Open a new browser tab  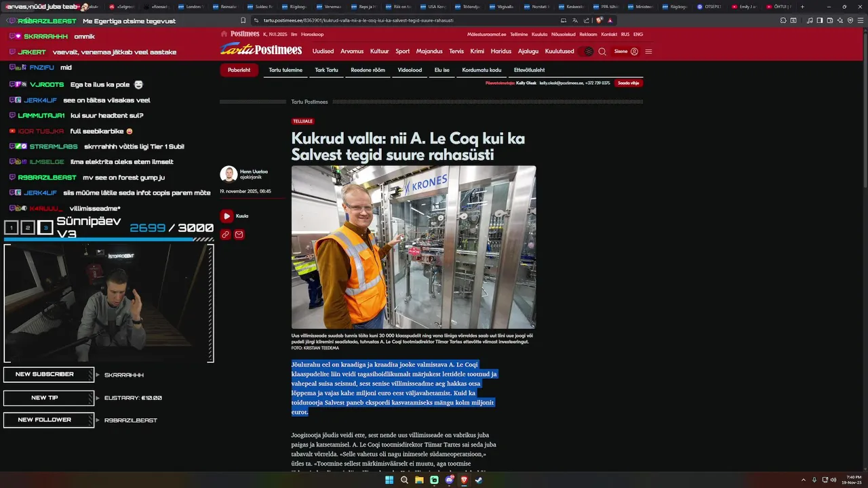click(x=802, y=7)
